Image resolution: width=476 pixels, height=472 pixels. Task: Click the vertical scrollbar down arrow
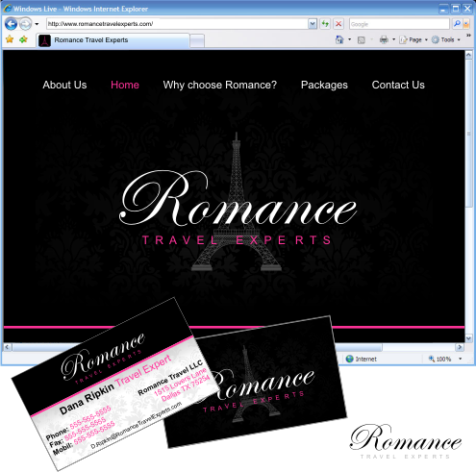468,338
